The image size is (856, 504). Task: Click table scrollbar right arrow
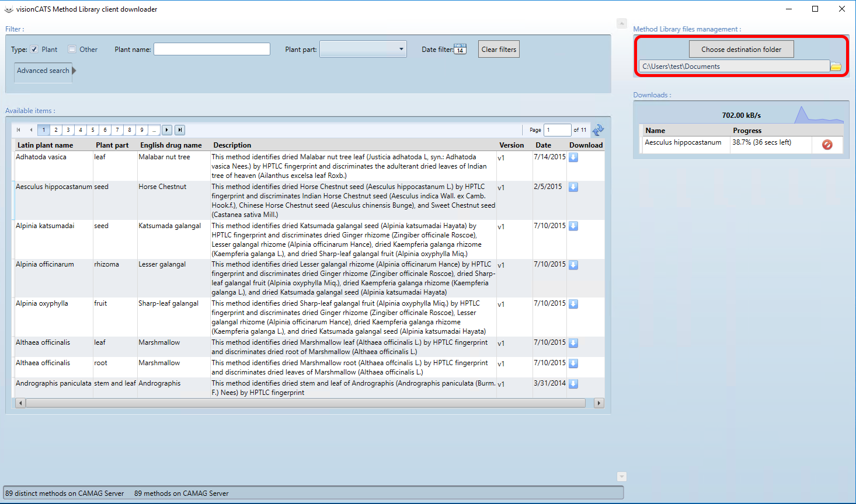(x=598, y=403)
